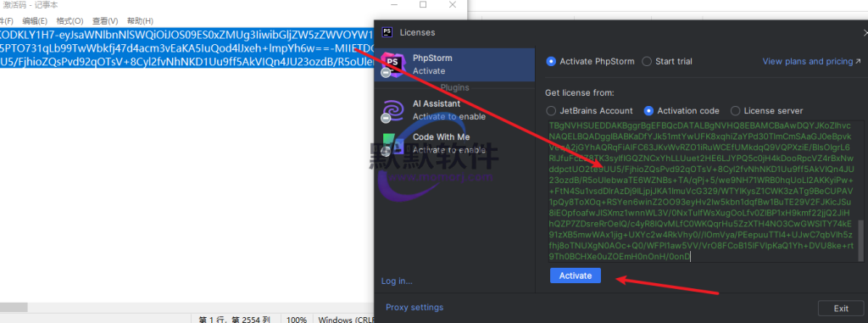The height and width of the screenshot is (323, 868).
Task: Select Code With Me Activate to enable row
Action: click(454, 143)
